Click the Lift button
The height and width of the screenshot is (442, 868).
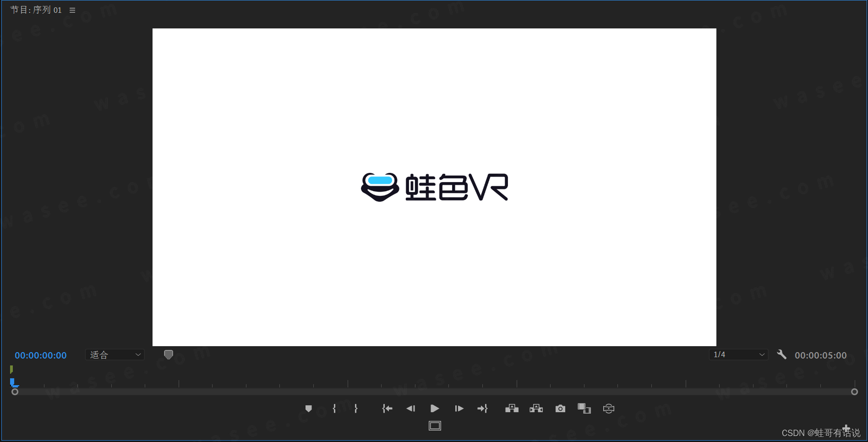pos(512,409)
